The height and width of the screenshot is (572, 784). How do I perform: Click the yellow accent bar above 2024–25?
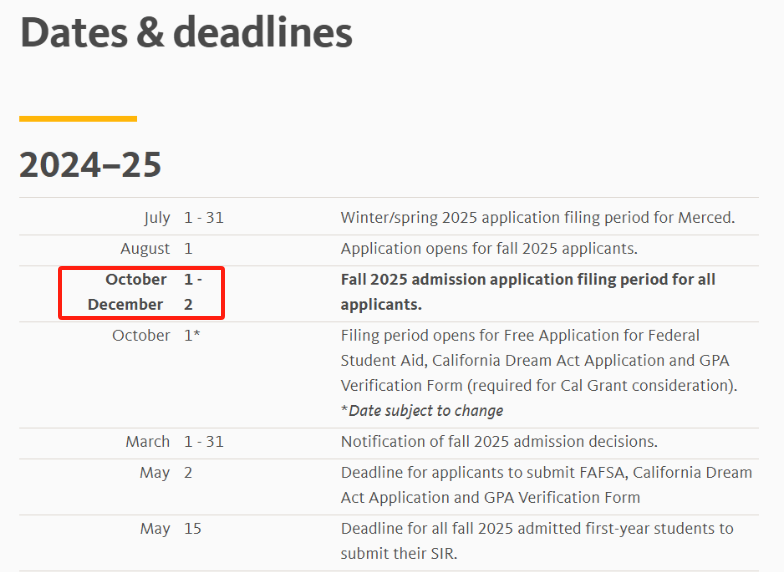pyautogui.click(x=78, y=119)
